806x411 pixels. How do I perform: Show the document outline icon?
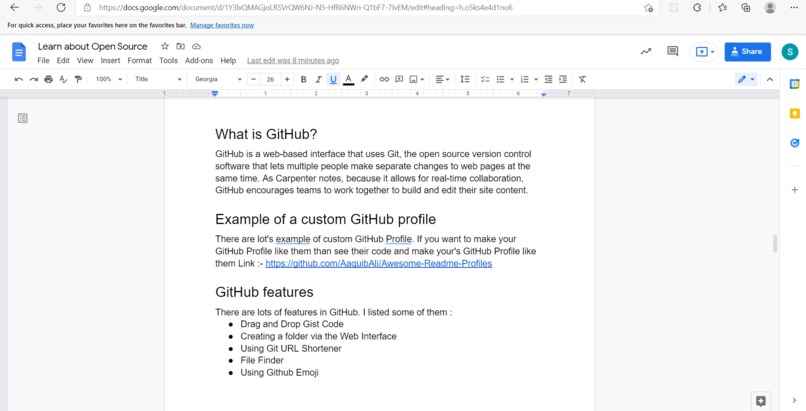click(23, 118)
